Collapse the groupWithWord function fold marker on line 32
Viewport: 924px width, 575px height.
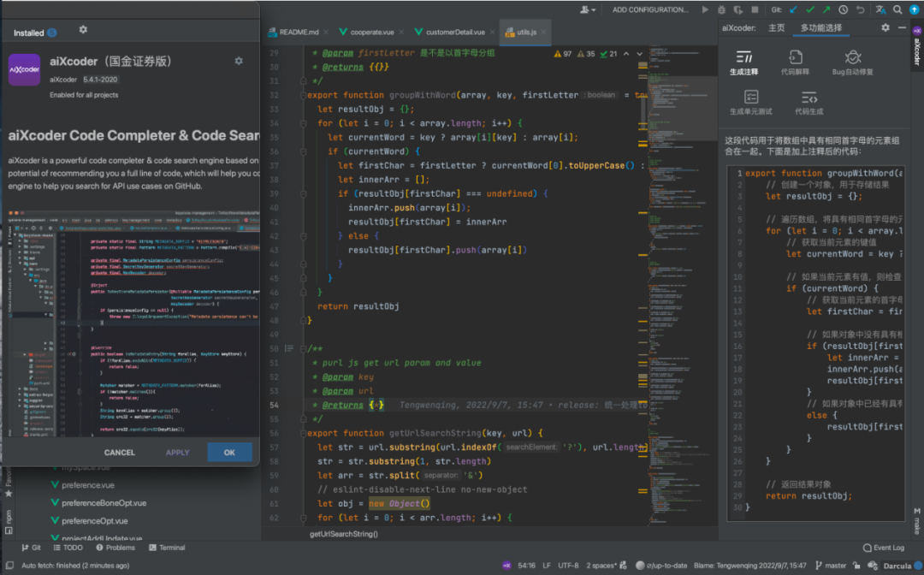(303, 95)
